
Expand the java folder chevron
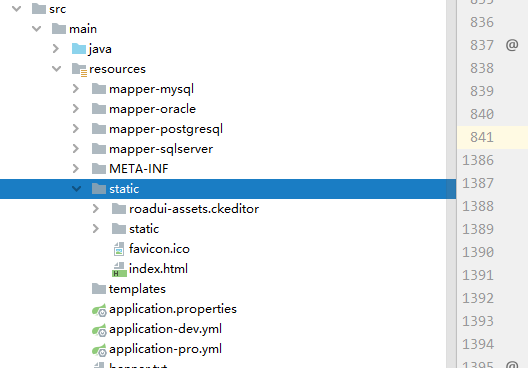click(56, 49)
